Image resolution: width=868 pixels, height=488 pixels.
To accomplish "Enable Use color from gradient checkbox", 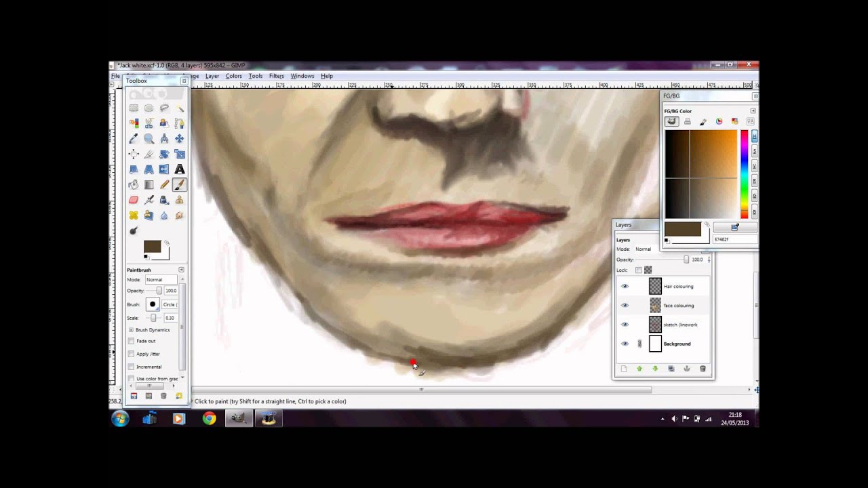I will click(x=131, y=379).
